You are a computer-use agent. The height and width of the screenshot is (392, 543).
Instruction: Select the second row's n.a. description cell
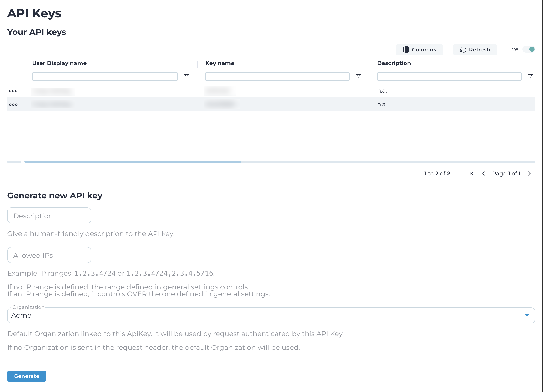point(382,104)
